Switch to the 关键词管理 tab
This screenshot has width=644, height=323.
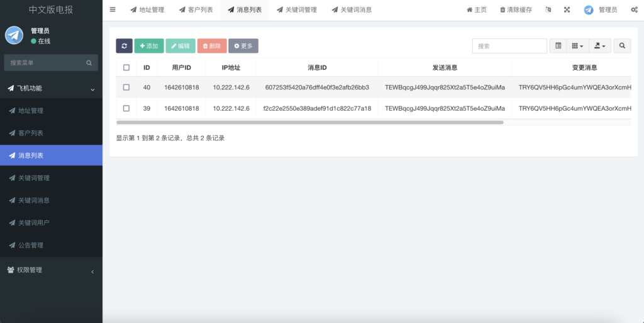click(296, 10)
